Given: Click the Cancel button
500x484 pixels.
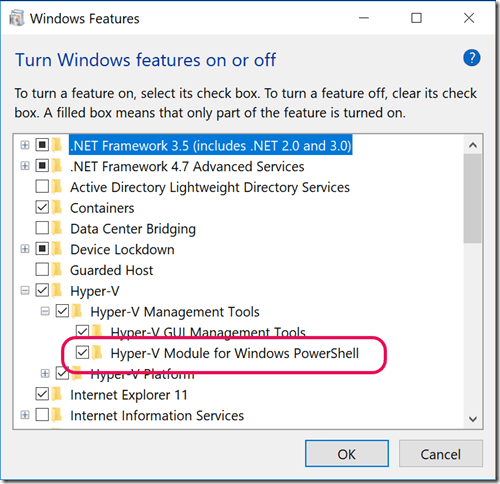Looking at the screenshot, I should (x=441, y=454).
